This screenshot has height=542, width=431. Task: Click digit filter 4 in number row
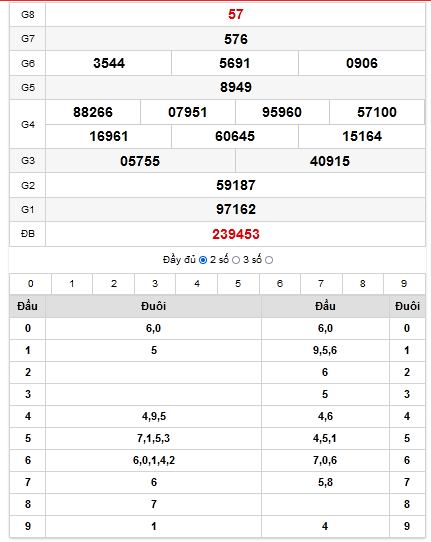[197, 284]
